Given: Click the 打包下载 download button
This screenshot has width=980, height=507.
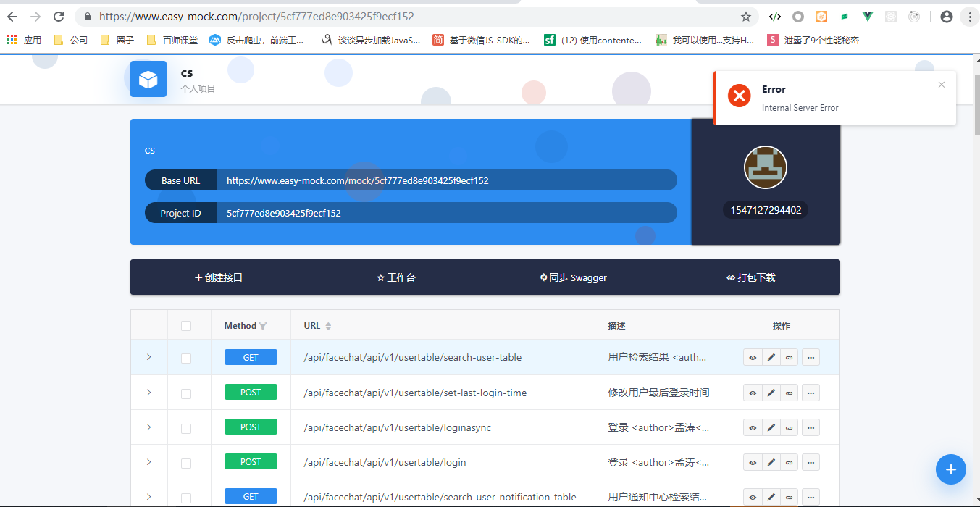Looking at the screenshot, I should click(750, 277).
